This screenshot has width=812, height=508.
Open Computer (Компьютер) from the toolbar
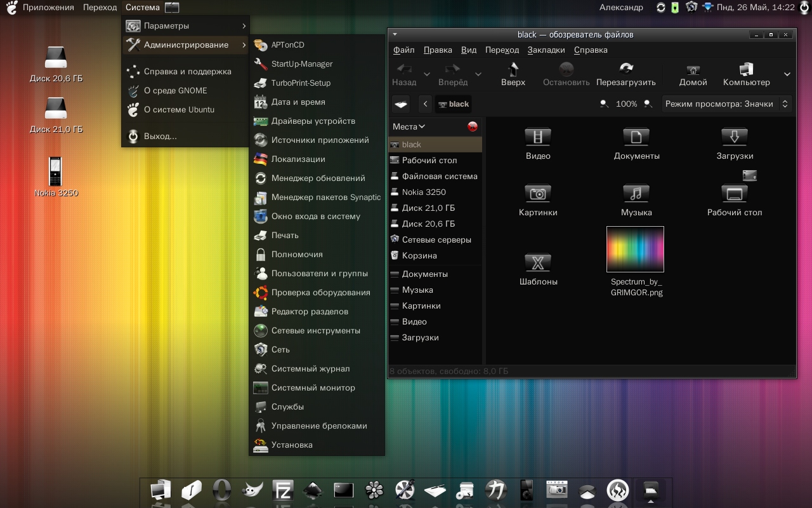tap(746, 74)
